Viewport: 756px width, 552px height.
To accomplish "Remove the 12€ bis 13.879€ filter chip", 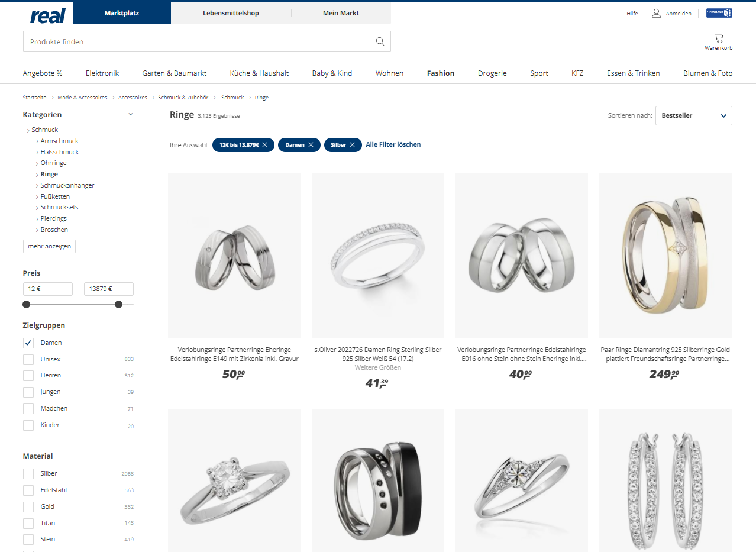I will coord(264,144).
